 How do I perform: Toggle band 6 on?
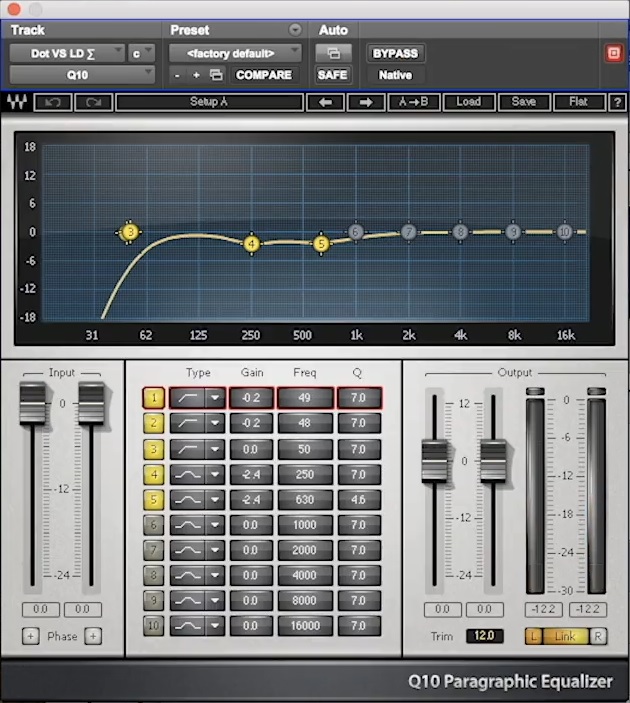coord(153,525)
